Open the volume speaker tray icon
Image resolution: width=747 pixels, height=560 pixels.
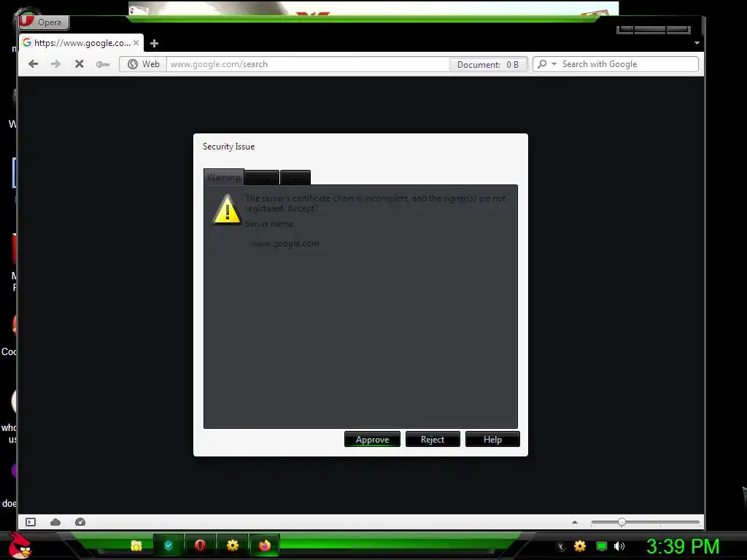click(x=619, y=546)
